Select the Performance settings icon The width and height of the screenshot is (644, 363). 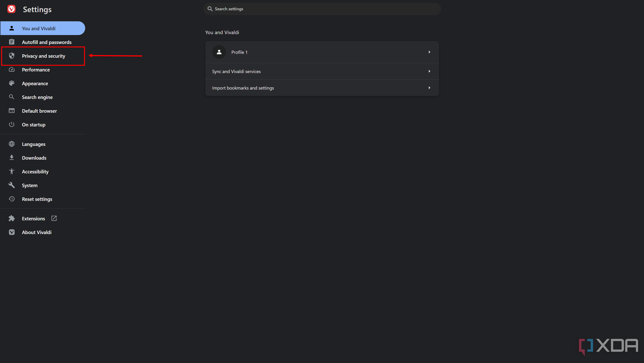click(x=12, y=69)
